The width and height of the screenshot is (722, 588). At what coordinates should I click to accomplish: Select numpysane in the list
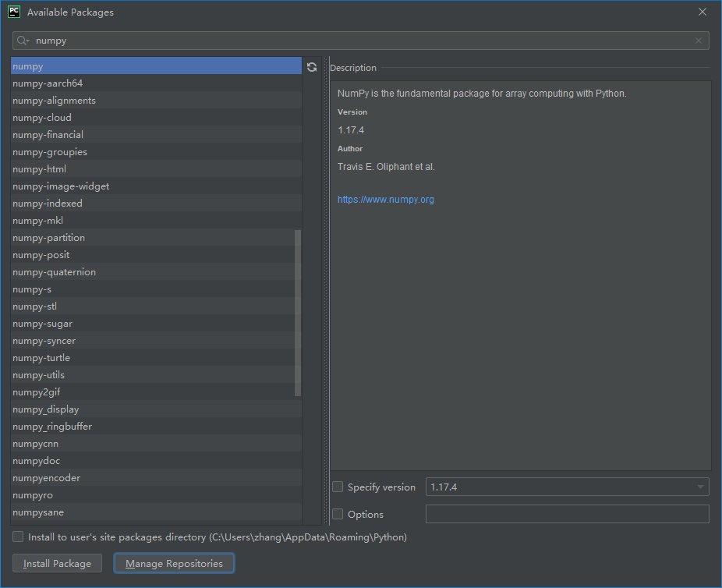tap(156, 512)
